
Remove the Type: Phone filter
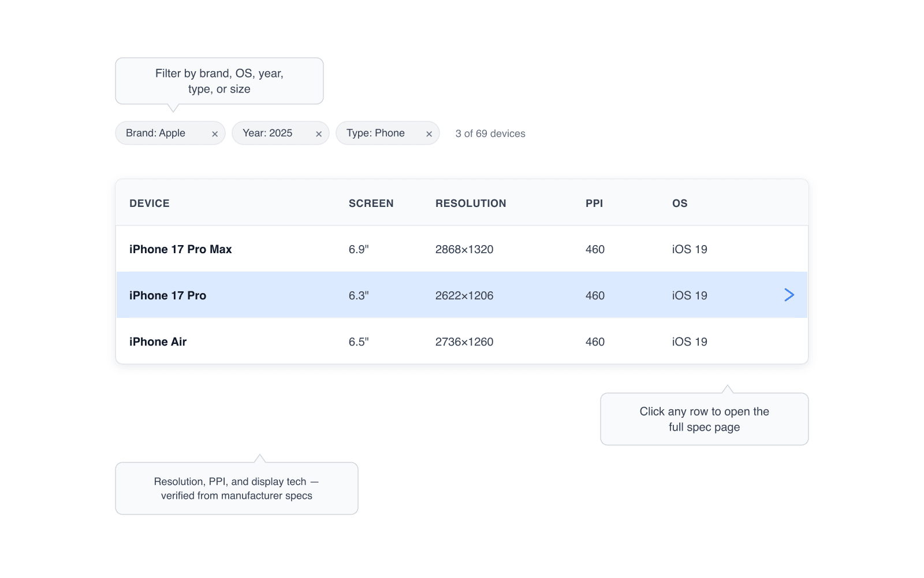[x=429, y=134]
